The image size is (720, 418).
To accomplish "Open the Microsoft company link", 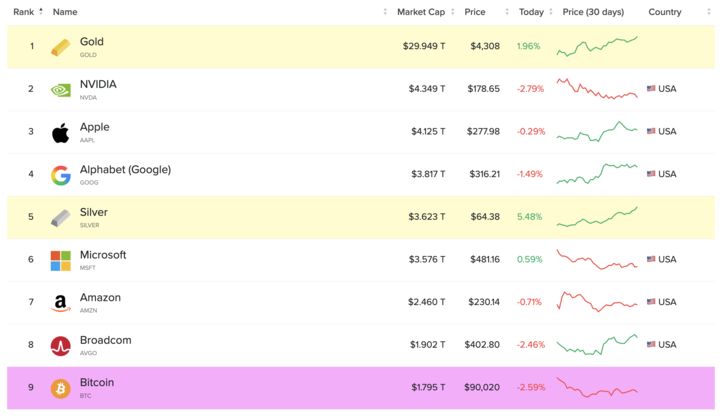I will tap(103, 255).
